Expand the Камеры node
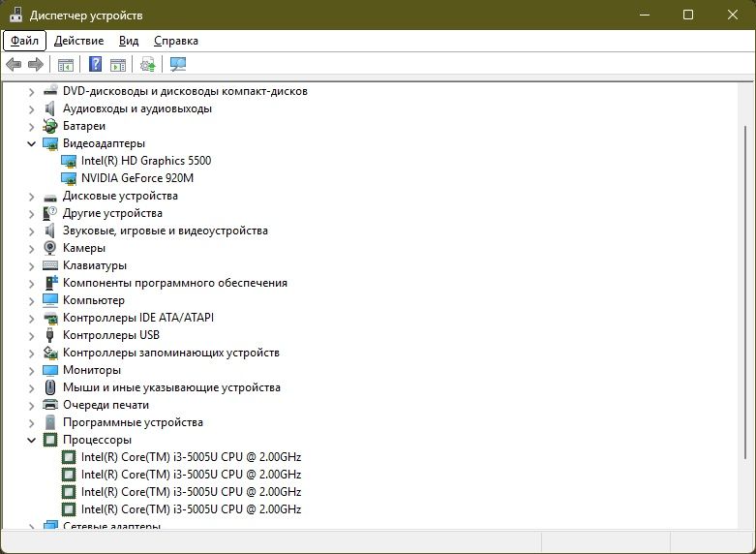This screenshot has height=554, width=756. 31,248
